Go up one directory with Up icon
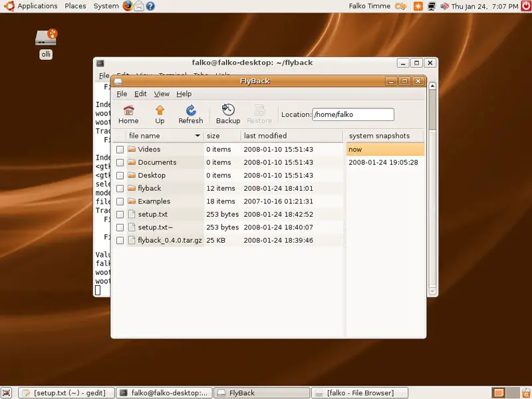Viewport: 532px width, 399px height. click(160, 110)
